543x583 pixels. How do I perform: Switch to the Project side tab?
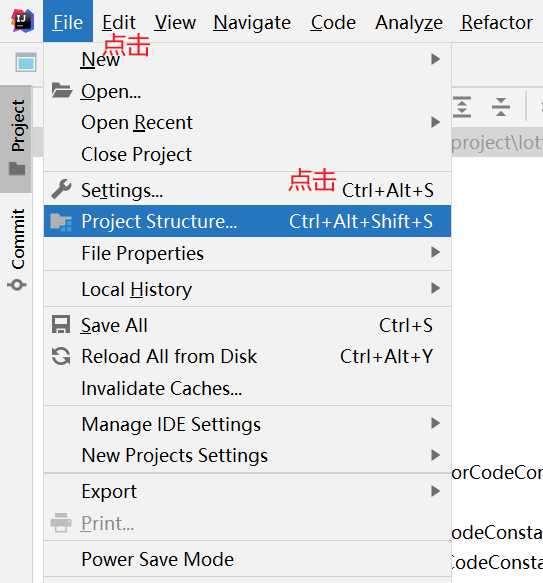[x=16, y=139]
